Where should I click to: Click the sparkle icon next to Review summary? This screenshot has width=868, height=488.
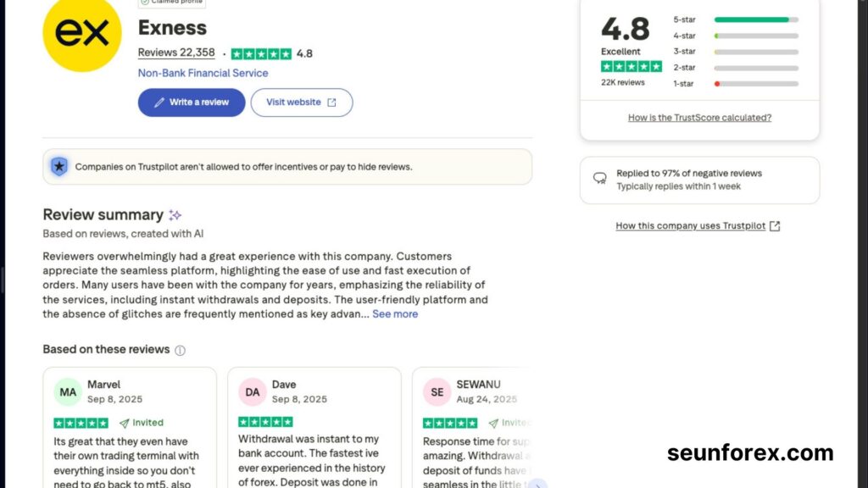click(175, 215)
